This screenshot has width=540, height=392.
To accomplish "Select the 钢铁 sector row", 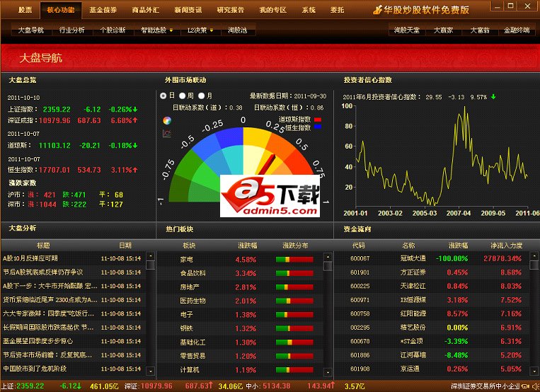I will click(240, 328).
